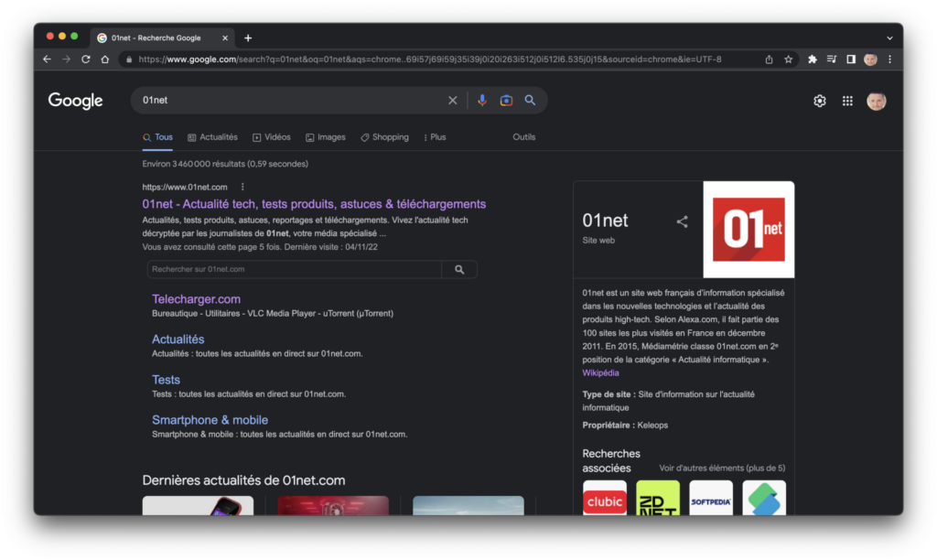Click the Google logo
This screenshot has width=937, height=560.
tap(75, 101)
